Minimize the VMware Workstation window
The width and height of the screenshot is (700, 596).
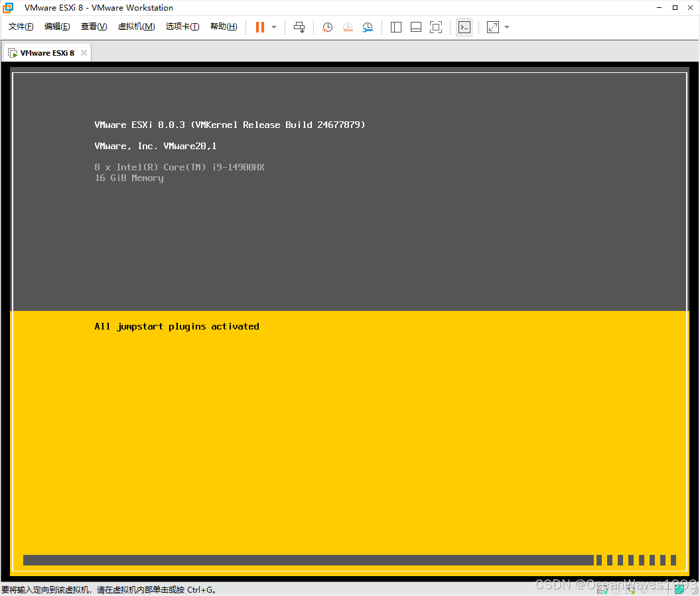tap(660, 7)
